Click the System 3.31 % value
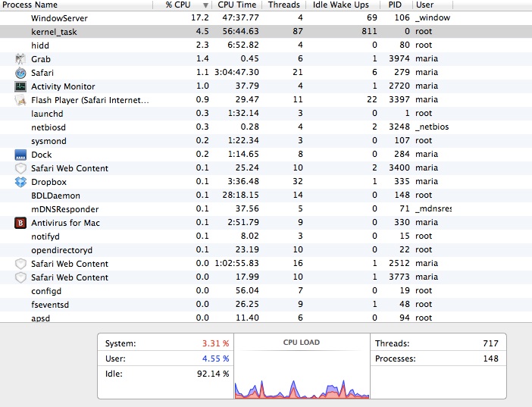The height and width of the screenshot is (407, 532). pos(215,343)
